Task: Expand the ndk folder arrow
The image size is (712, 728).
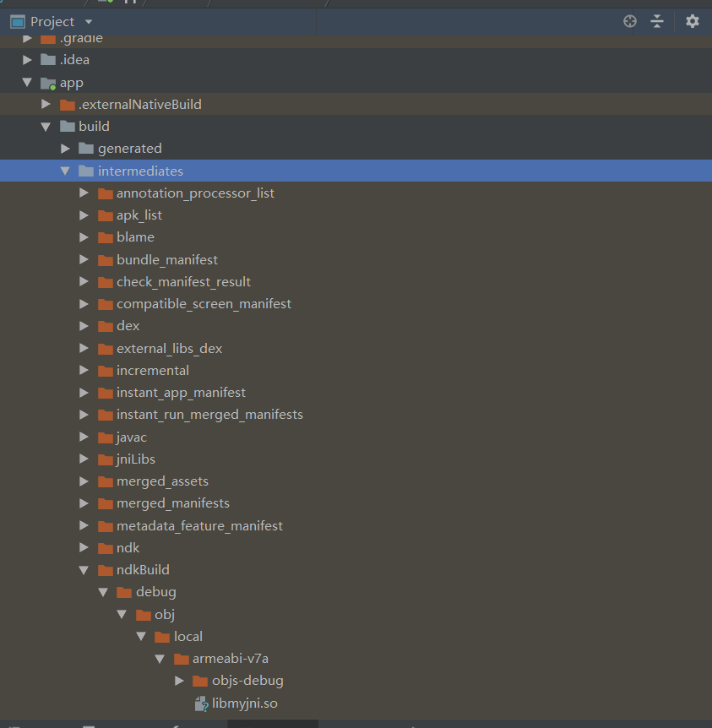Action: (x=84, y=548)
